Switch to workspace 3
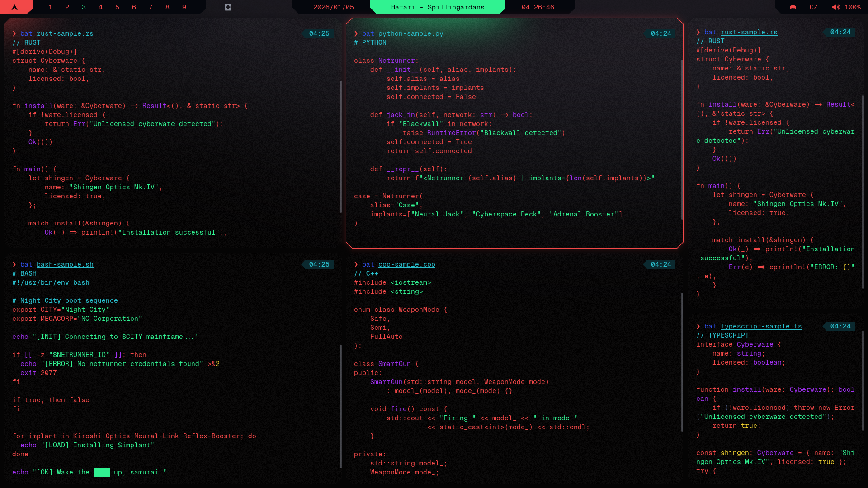 (x=84, y=7)
